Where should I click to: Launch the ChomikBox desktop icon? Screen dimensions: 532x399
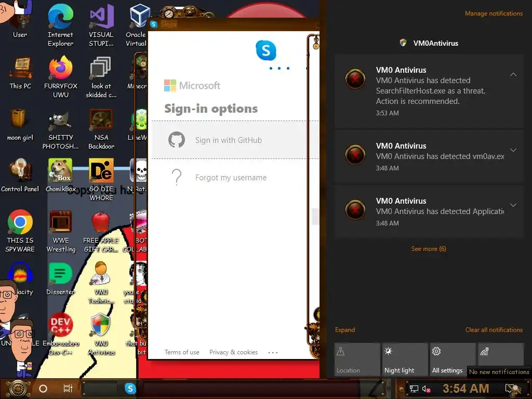coord(61,176)
